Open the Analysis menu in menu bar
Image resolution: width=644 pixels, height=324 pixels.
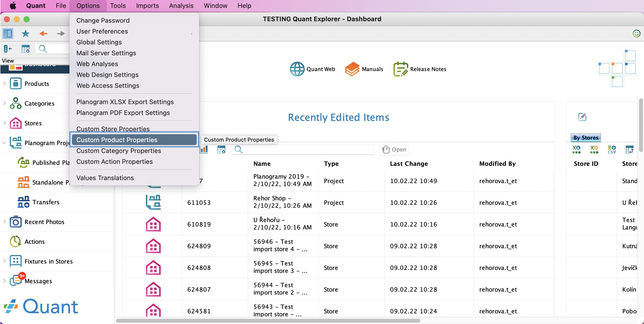coord(181,6)
